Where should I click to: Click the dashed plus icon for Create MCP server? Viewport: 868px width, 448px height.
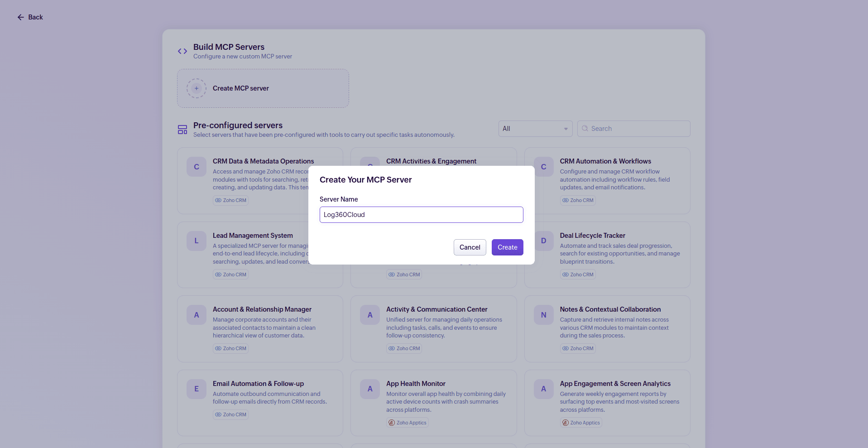197,88
